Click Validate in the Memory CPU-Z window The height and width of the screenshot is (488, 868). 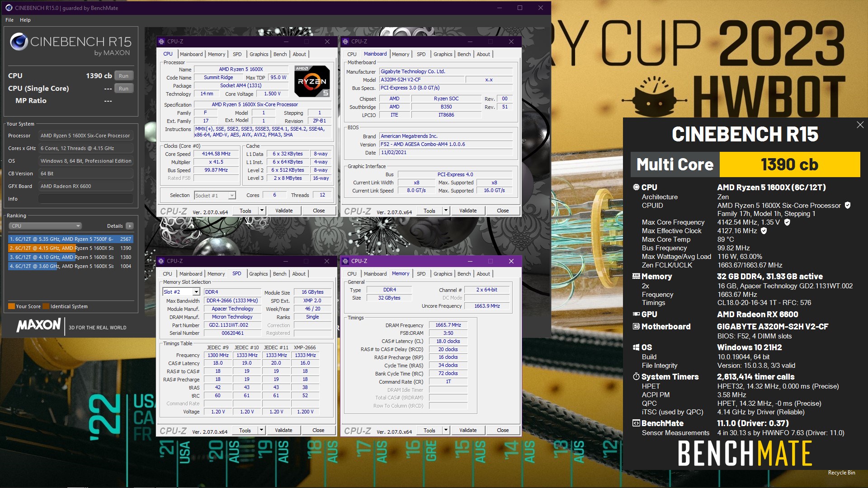(x=468, y=430)
